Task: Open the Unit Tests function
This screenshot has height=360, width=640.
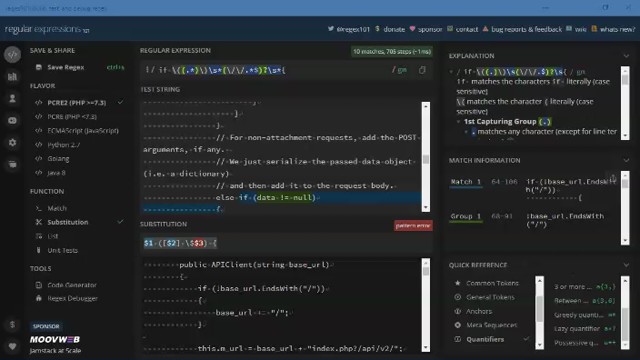Action: click(62, 250)
